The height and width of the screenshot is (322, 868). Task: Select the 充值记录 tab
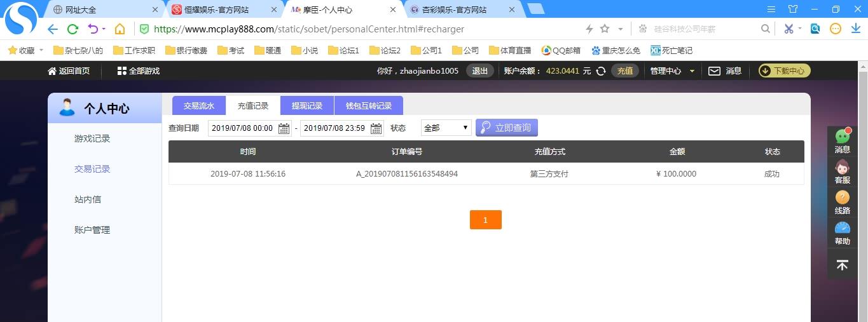(253, 106)
